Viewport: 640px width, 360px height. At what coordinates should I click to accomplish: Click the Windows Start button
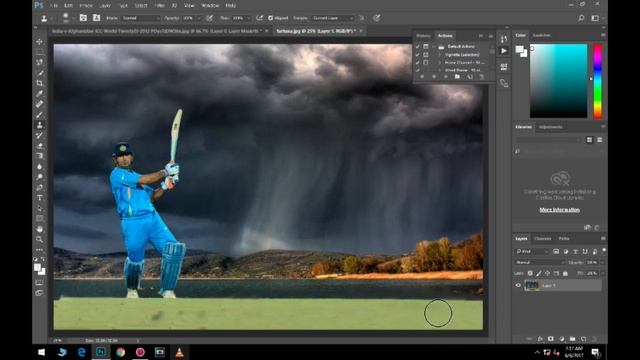pyautogui.click(x=41, y=352)
